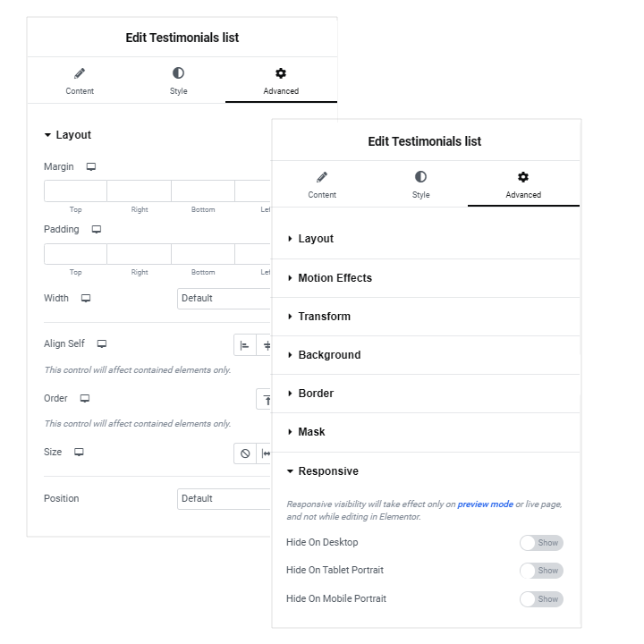Toggle the Hide On Mobile Portrait switch
644x644 pixels.
(541, 599)
